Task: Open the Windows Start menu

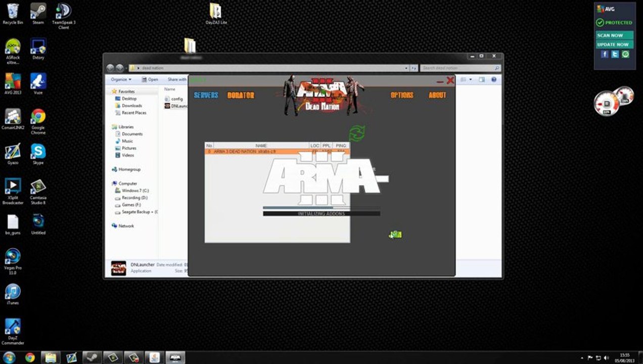Action: 9,357
